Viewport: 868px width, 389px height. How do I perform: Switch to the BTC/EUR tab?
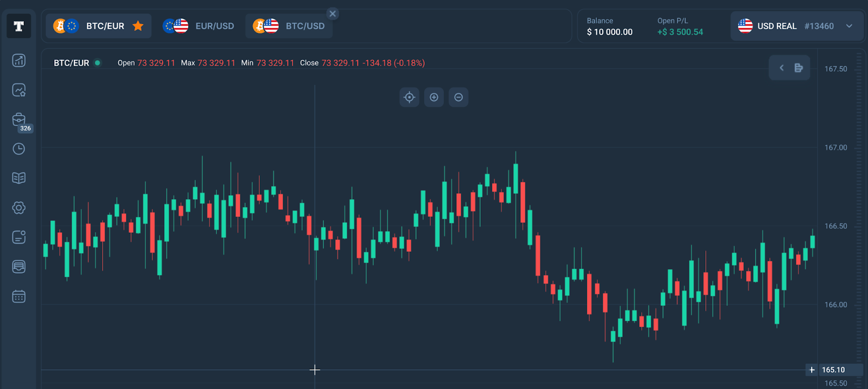click(x=98, y=26)
